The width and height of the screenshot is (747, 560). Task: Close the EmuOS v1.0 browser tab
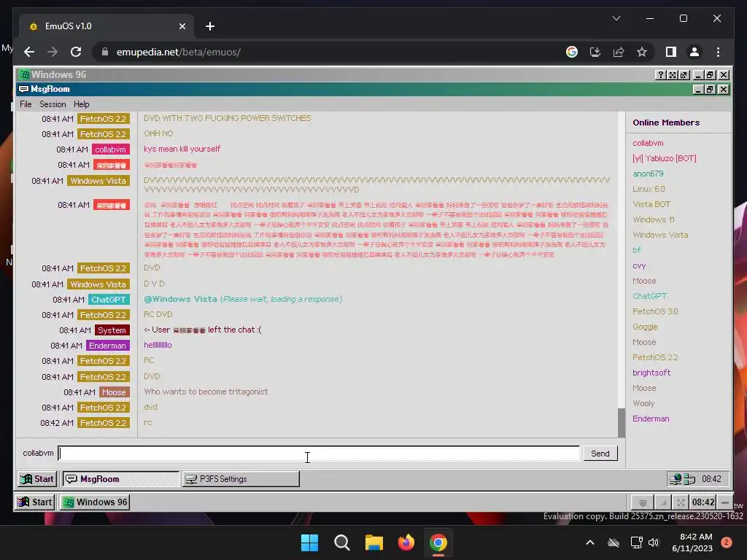click(182, 26)
